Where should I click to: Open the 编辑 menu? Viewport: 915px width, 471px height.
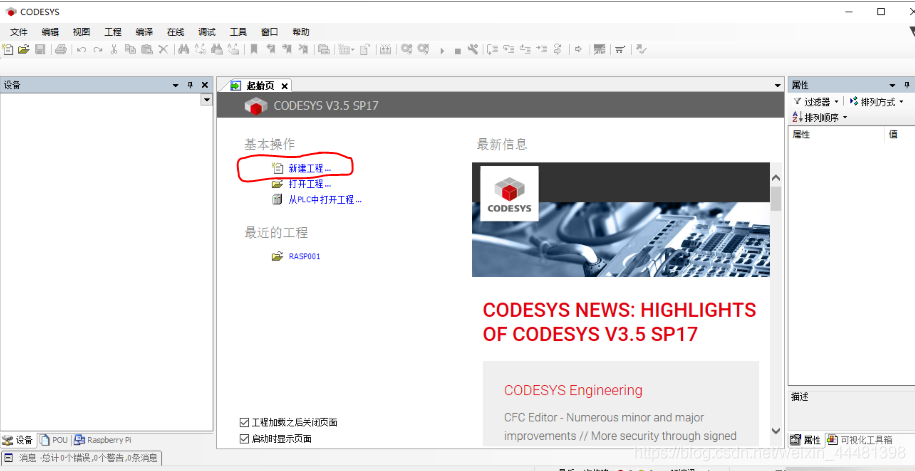coord(50,32)
